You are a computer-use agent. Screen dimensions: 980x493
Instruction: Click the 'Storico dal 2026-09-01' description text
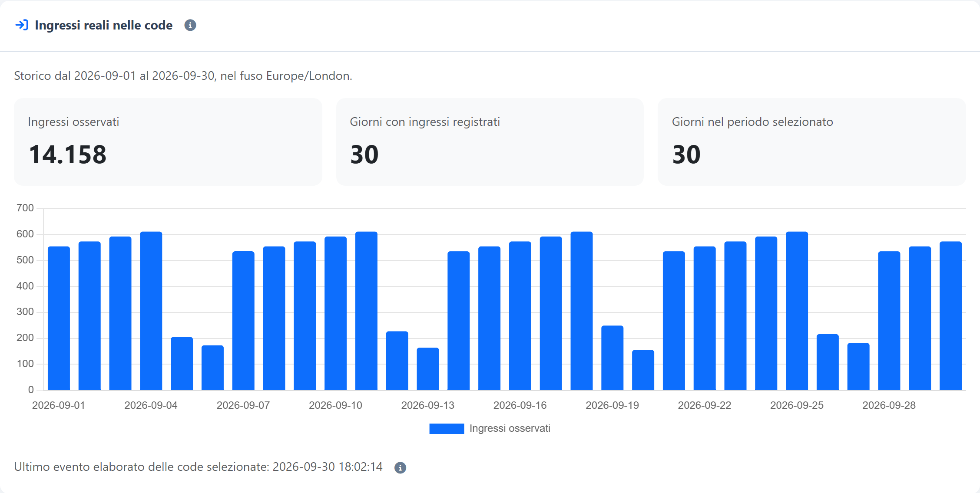tap(183, 76)
